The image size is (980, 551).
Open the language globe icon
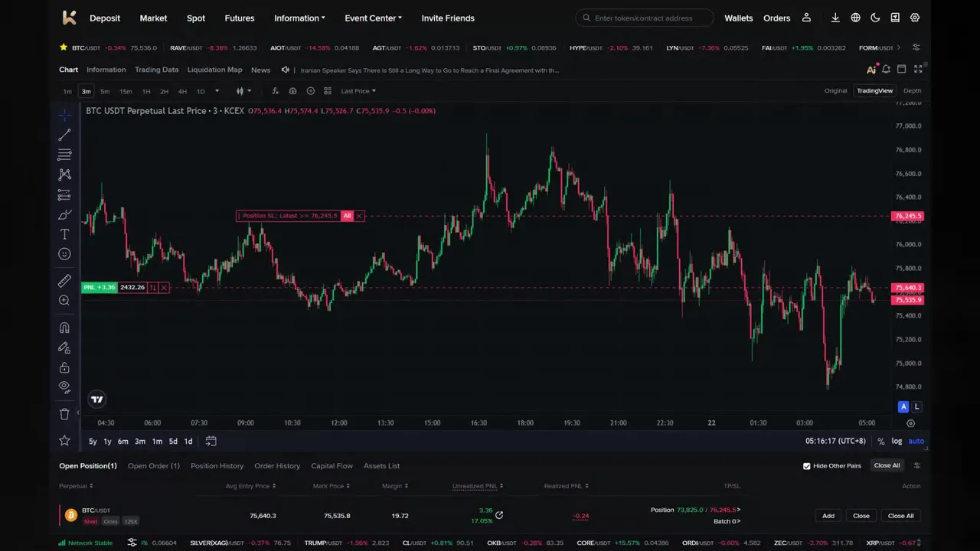855,18
